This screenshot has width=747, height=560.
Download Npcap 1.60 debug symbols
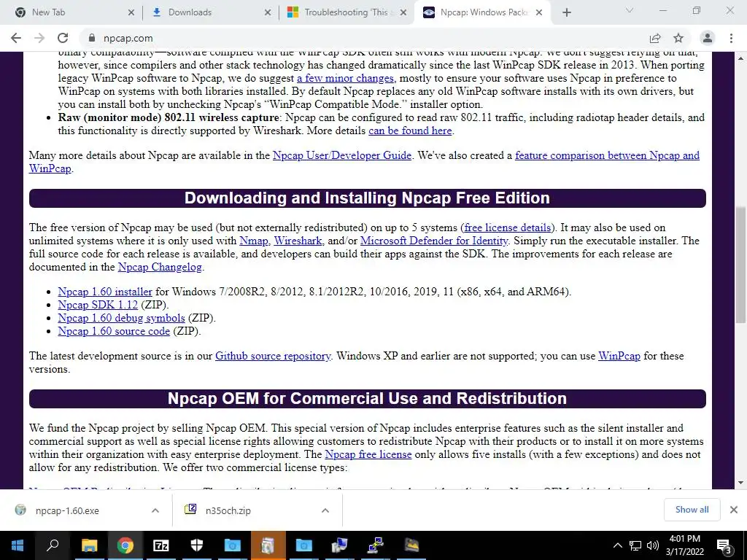pos(122,318)
